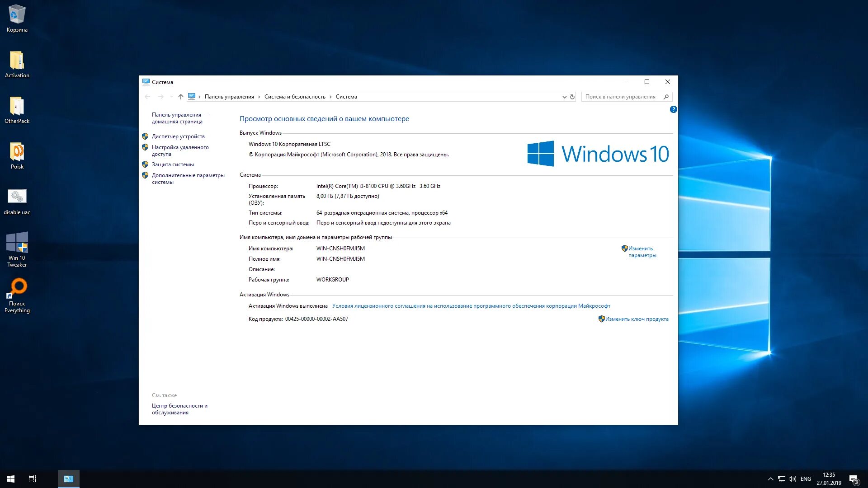Screen dimensions: 868x488
Task: Open the notification center icon
Action: [x=854, y=479]
